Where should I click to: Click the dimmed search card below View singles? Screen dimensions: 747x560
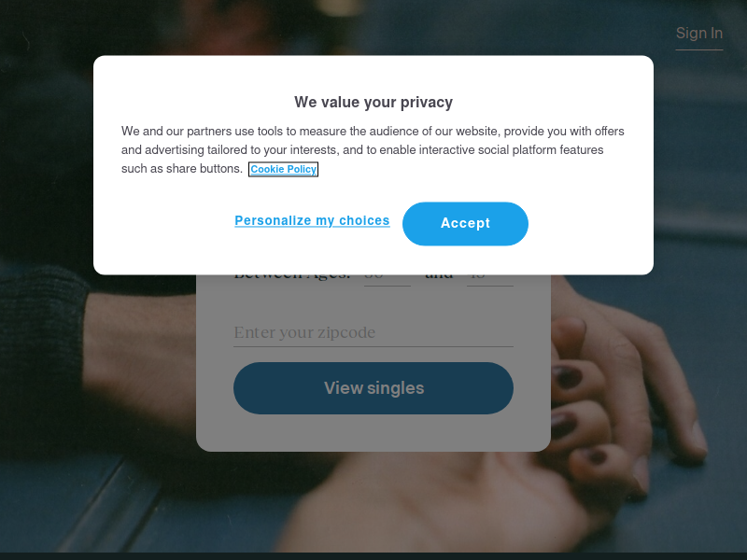[x=373, y=432]
